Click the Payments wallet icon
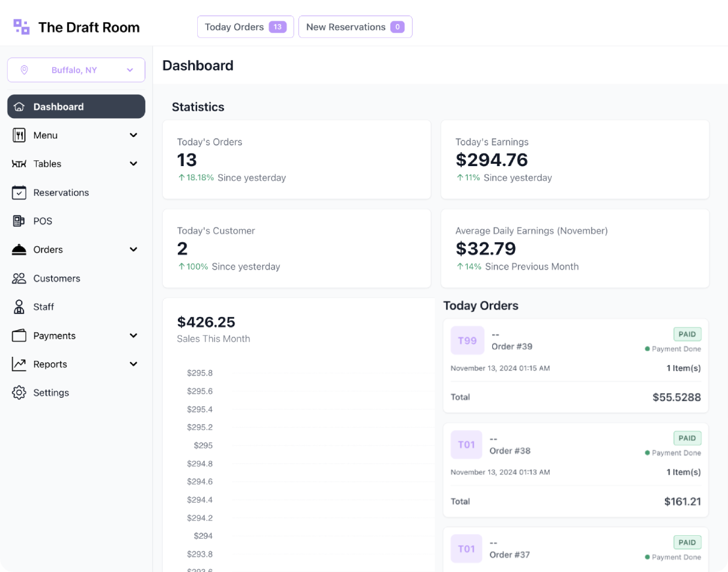 point(19,336)
